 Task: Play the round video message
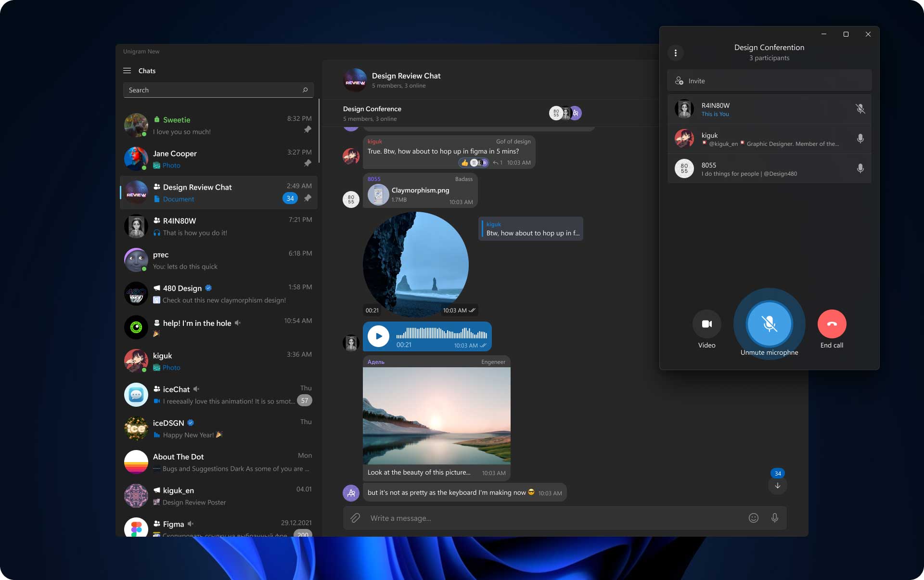point(416,264)
